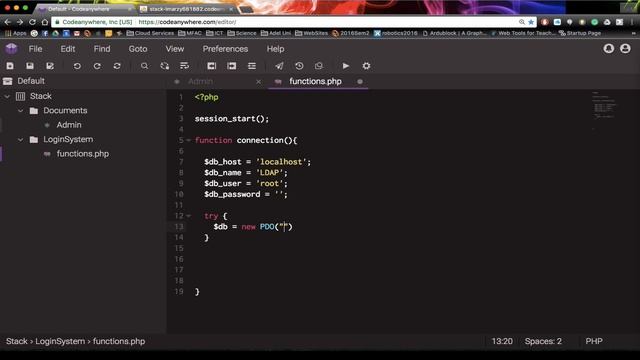This screenshot has height=360, width=640.
Task: Click inside the PDO quotes on line 13
Action: tap(284, 227)
